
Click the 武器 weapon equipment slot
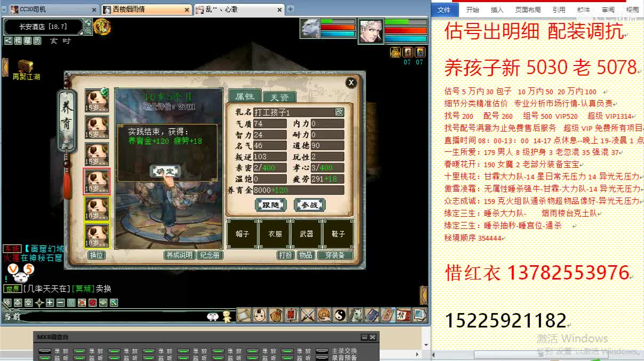click(307, 234)
